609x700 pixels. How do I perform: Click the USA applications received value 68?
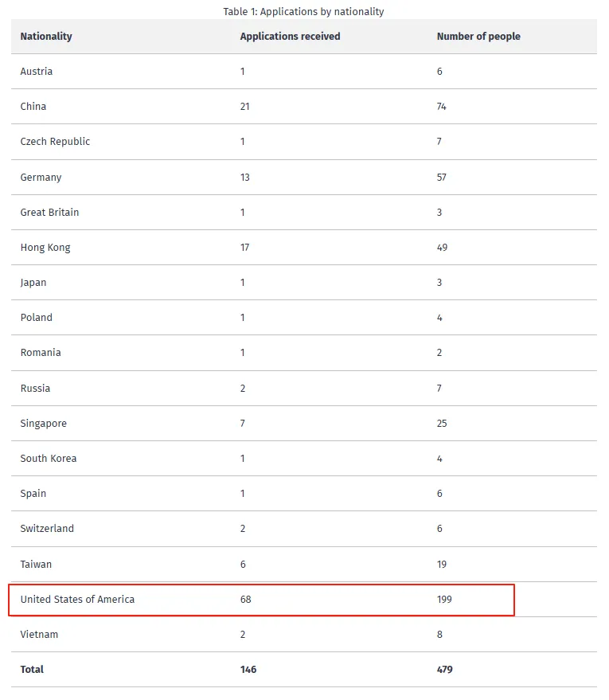245,600
